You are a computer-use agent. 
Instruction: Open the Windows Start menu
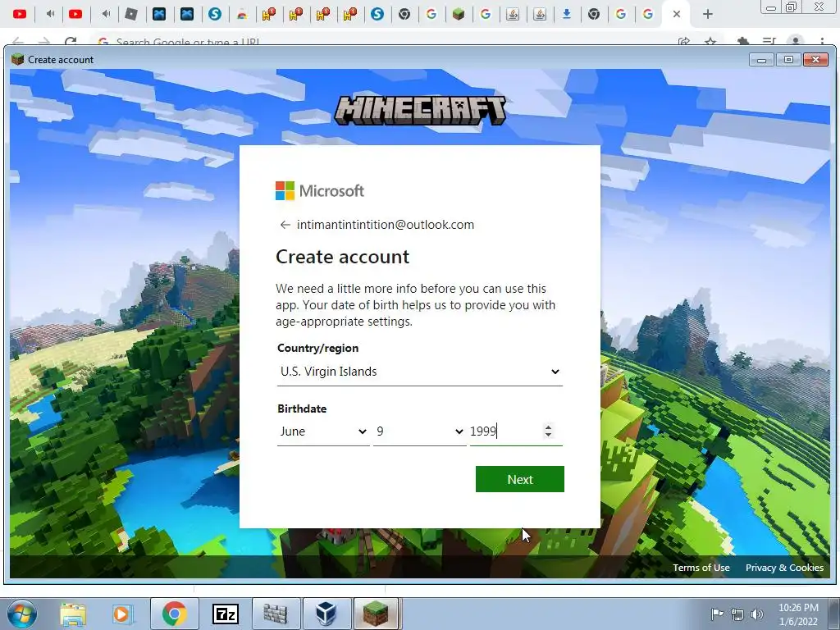(x=21, y=614)
